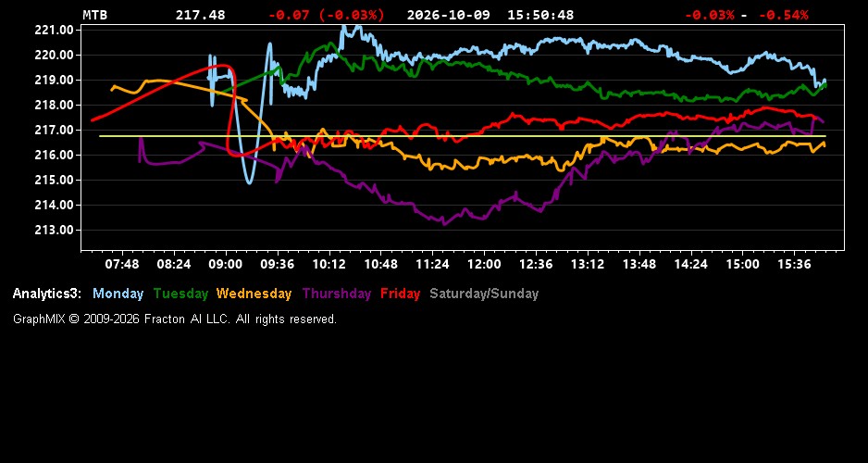Click the change value -0.07 (-0.03%)
The image size is (868, 463).
[x=326, y=15]
